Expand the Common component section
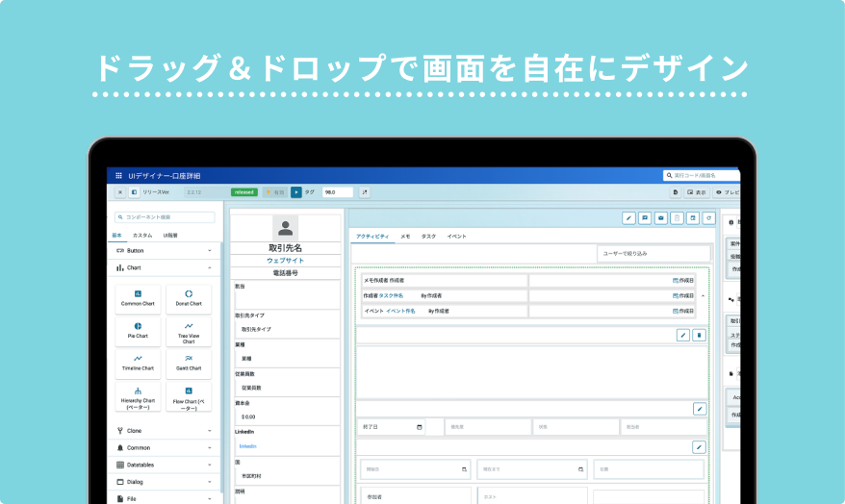 pos(164,448)
